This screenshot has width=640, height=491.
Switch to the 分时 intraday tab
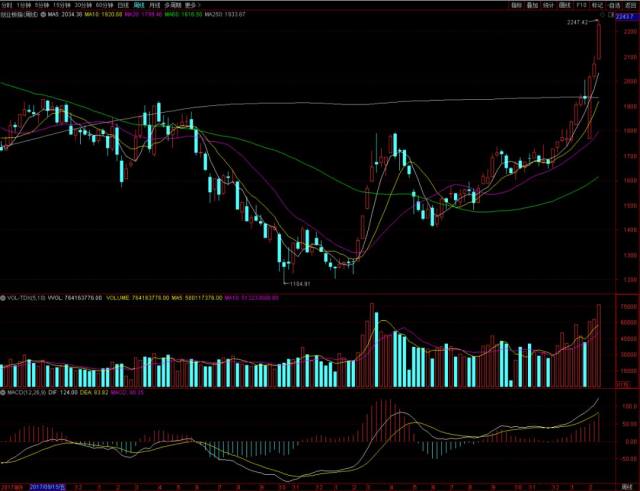pyautogui.click(x=7, y=5)
